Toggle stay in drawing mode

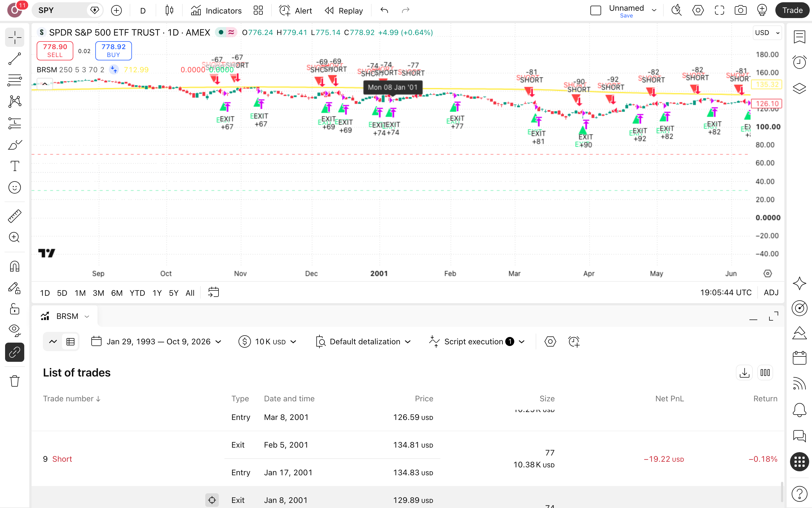click(14, 288)
